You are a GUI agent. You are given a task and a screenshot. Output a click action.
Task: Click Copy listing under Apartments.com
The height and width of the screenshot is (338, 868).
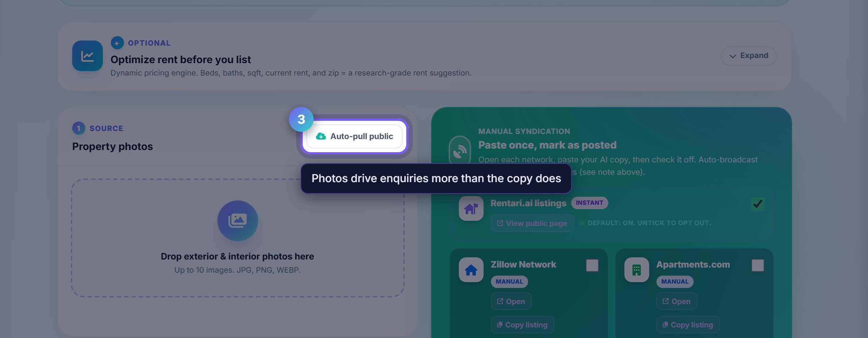(x=688, y=325)
